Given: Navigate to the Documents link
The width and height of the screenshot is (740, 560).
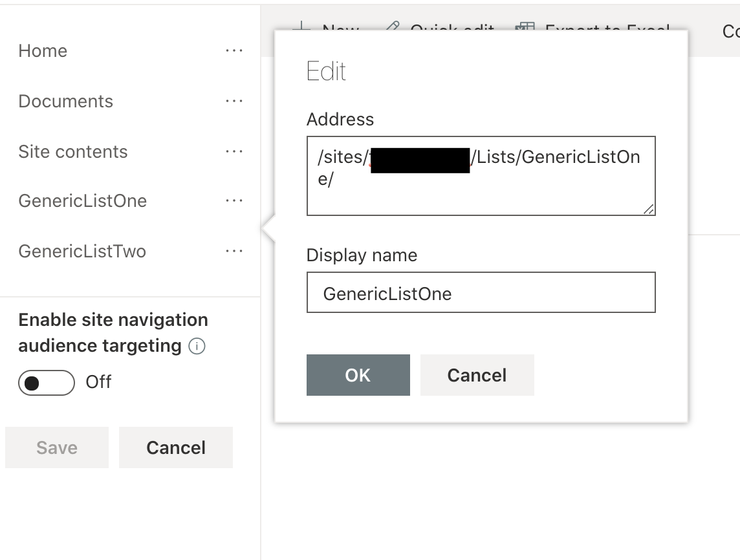Looking at the screenshot, I should [66, 101].
